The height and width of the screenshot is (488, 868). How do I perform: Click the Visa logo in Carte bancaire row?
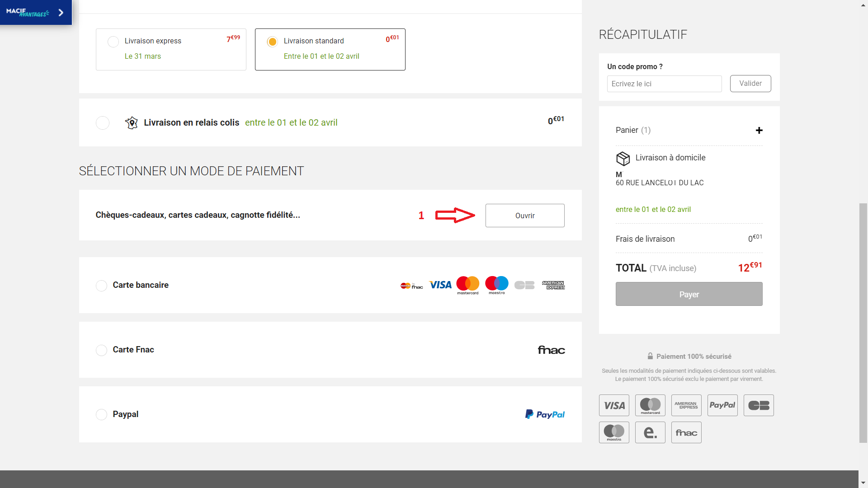tap(440, 285)
